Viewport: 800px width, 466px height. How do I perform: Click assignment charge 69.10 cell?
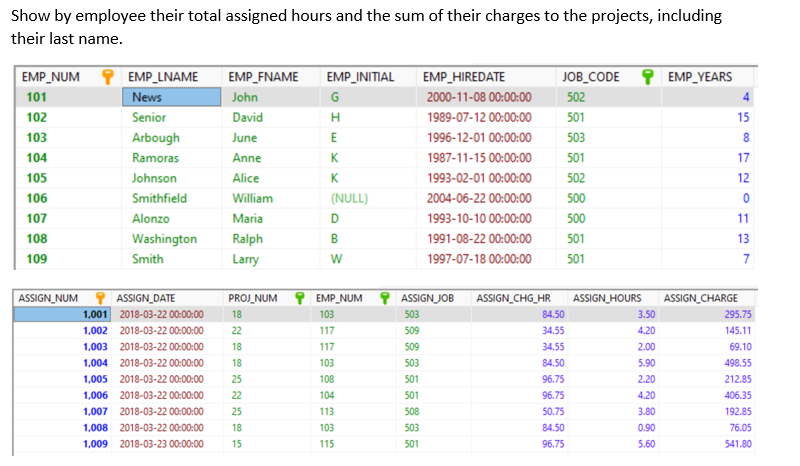tap(707, 347)
